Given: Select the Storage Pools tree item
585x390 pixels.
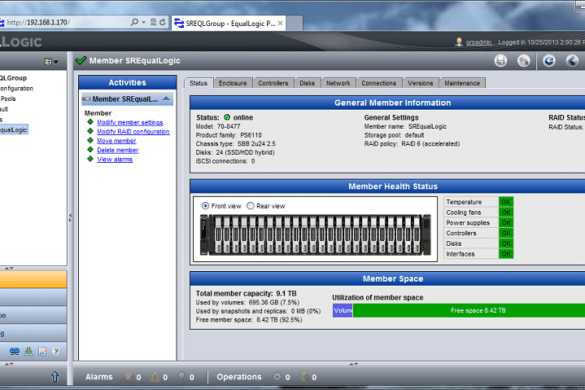Looking at the screenshot, I should (8, 99).
